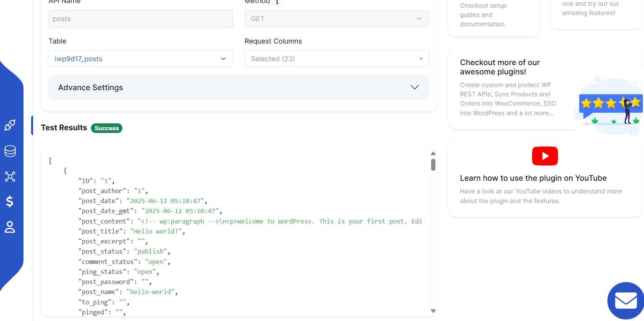Viewport: 644px width, 321px height.
Task: Open Checkout more of our awesome plugins
Action: (500, 67)
